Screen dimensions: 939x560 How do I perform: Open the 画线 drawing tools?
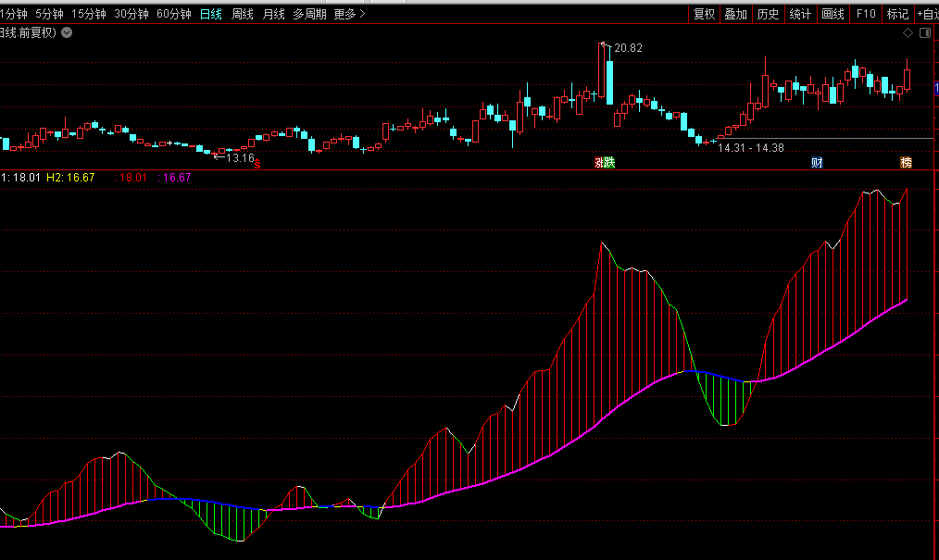point(833,14)
